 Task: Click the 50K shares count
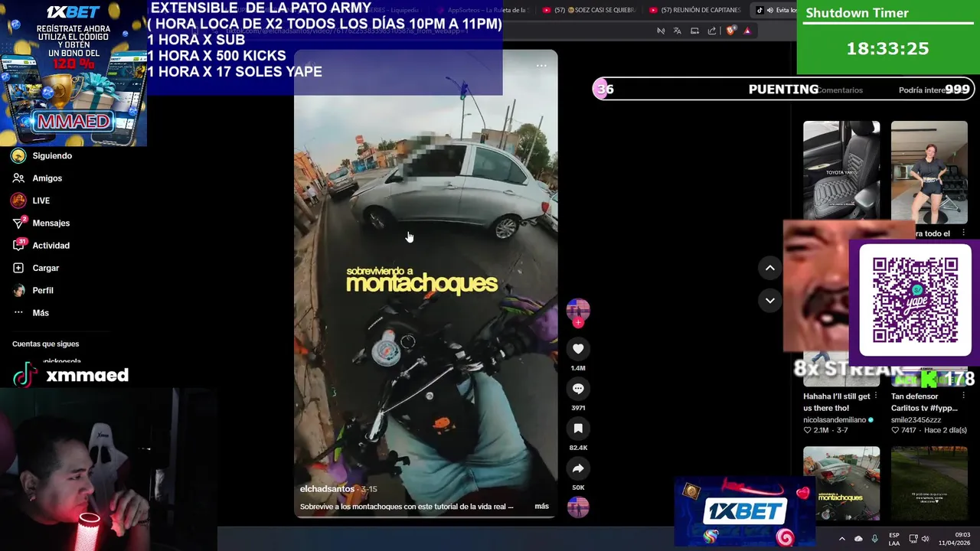[578, 487]
